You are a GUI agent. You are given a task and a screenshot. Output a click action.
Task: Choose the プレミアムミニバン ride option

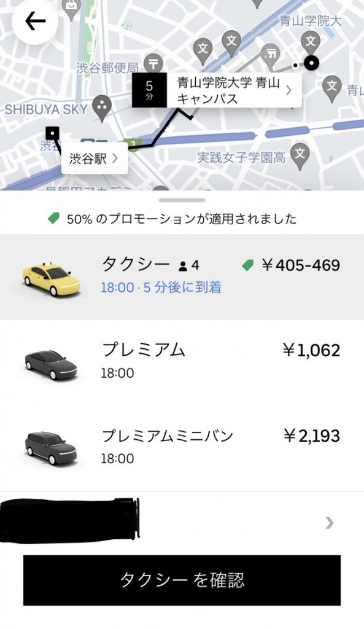[x=182, y=447]
